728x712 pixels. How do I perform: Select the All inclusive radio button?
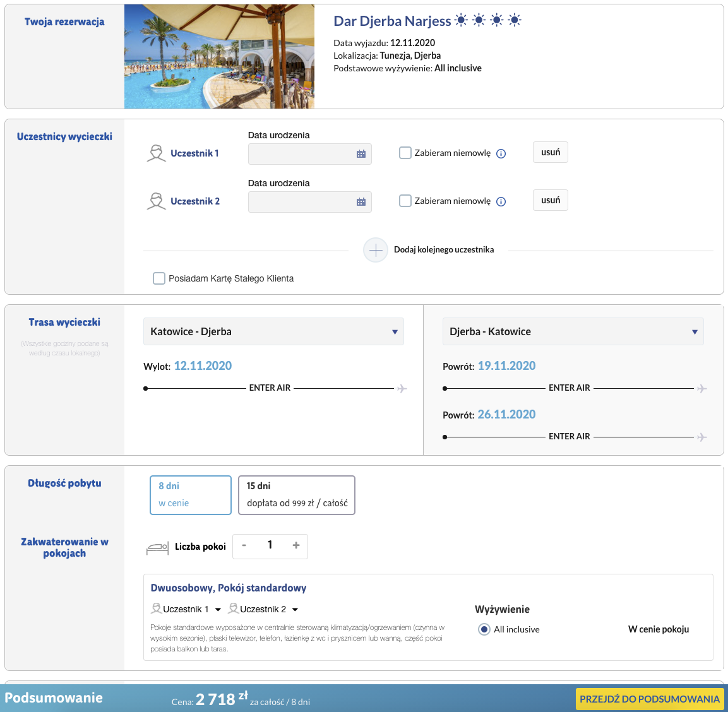(x=484, y=629)
